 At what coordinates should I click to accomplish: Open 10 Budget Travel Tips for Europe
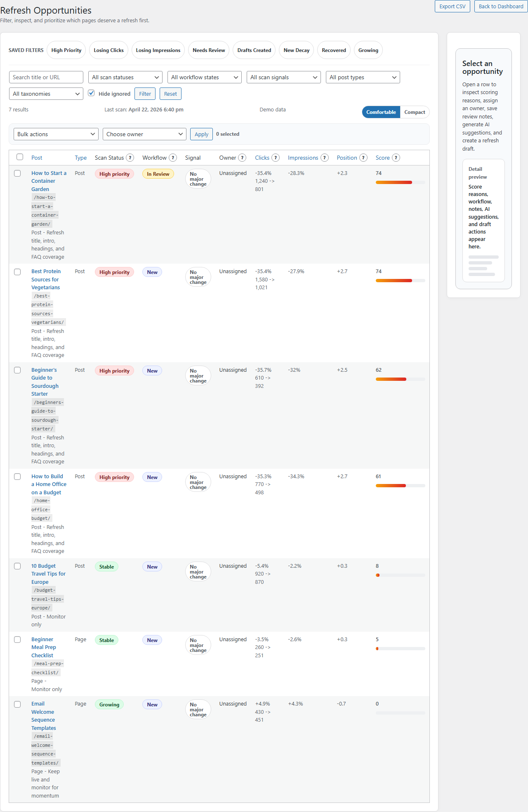coord(48,574)
